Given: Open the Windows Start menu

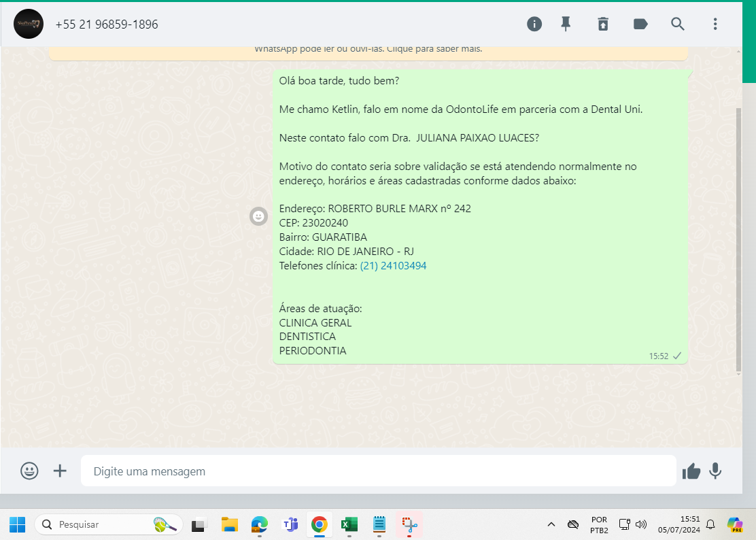Looking at the screenshot, I should 18,524.
